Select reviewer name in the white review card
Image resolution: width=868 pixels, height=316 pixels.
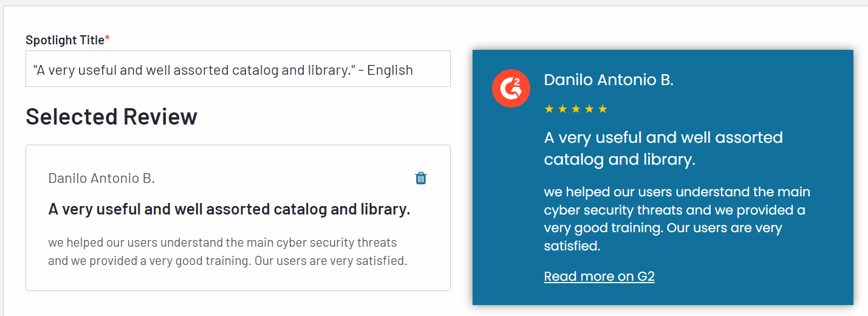click(x=101, y=178)
